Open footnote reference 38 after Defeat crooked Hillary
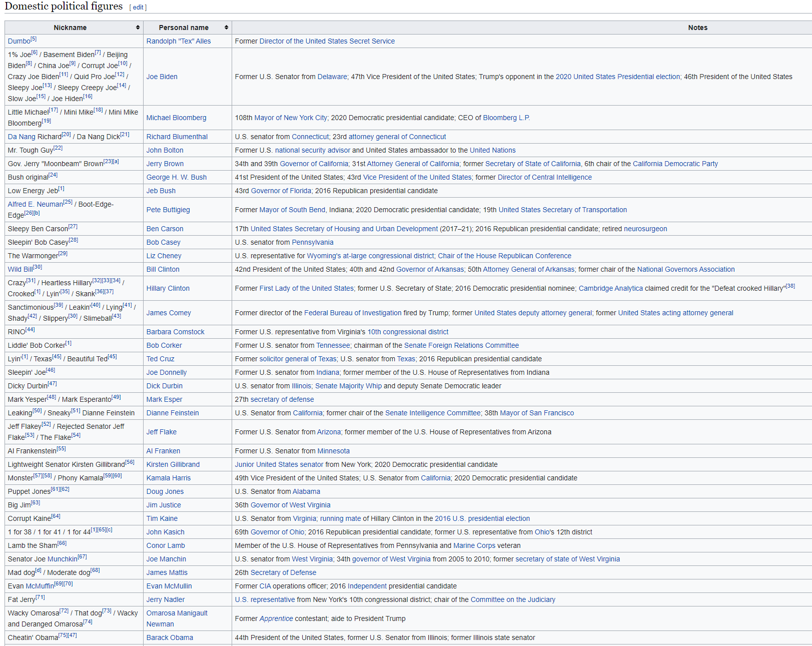The width and height of the screenshot is (812, 646). 790,286
